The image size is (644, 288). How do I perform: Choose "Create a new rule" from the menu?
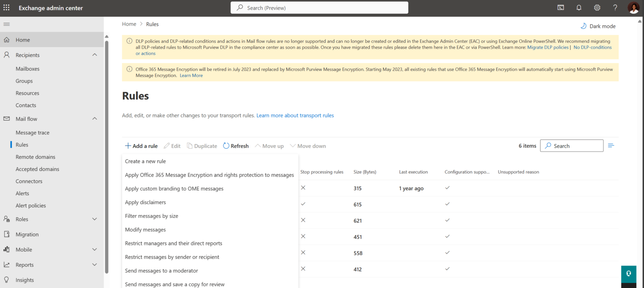(x=145, y=161)
